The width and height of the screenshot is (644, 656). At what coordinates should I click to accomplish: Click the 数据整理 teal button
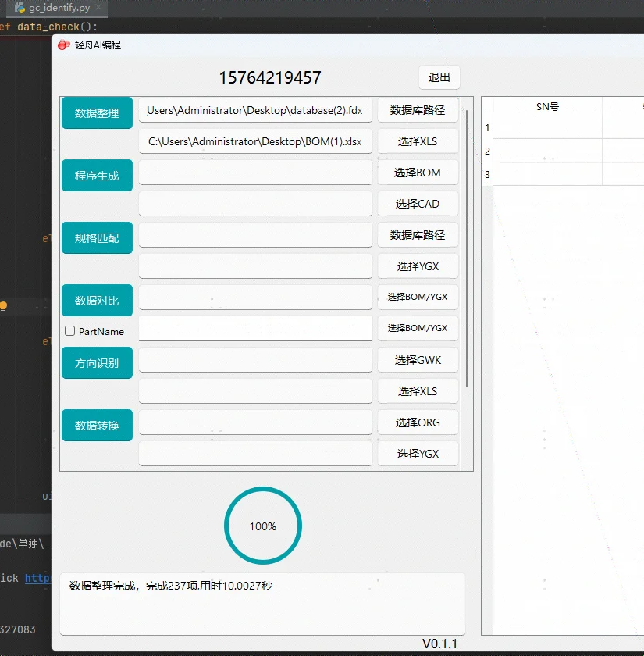pyautogui.click(x=97, y=113)
